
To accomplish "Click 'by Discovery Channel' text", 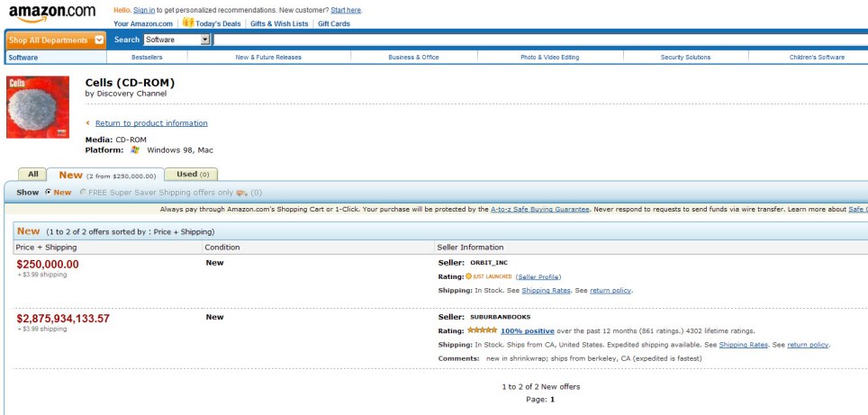I will point(126,94).
